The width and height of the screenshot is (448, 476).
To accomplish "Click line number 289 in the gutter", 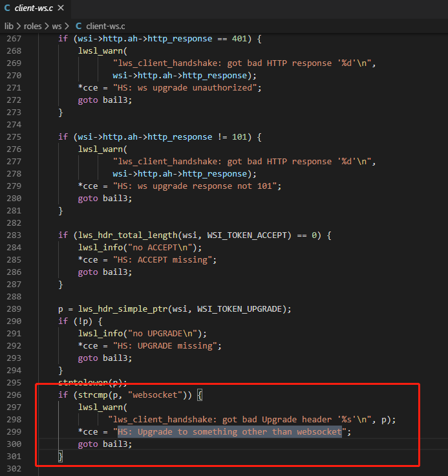I will [14, 308].
